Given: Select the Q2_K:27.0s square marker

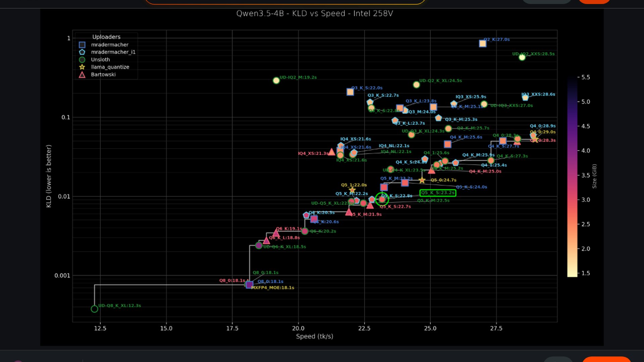Looking at the screenshot, I should [x=482, y=44].
